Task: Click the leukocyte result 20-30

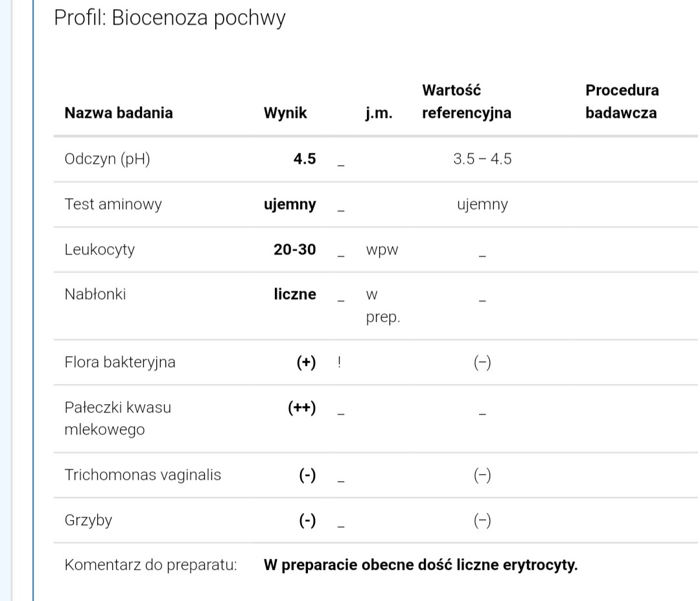Action: tap(294, 250)
